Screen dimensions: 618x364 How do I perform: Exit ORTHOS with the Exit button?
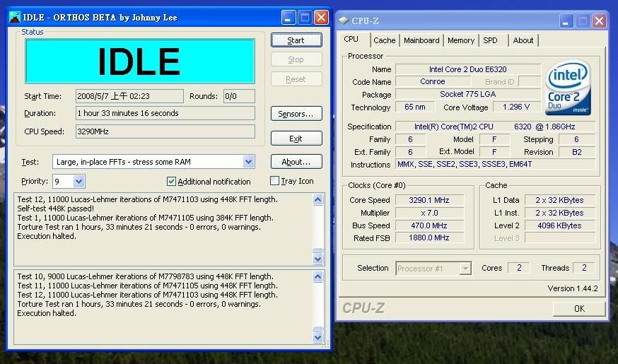[x=296, y=139]
